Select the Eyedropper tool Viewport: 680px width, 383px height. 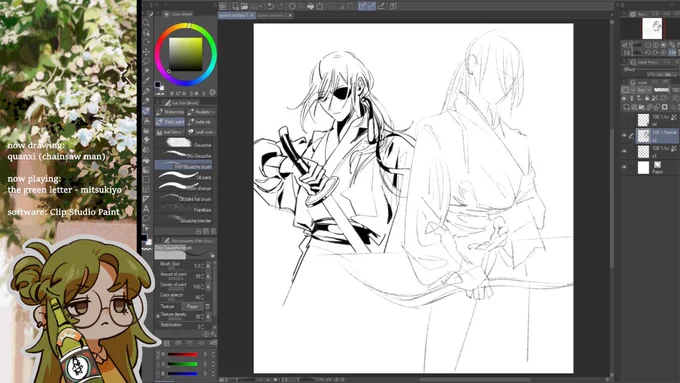tap(147, 81)
